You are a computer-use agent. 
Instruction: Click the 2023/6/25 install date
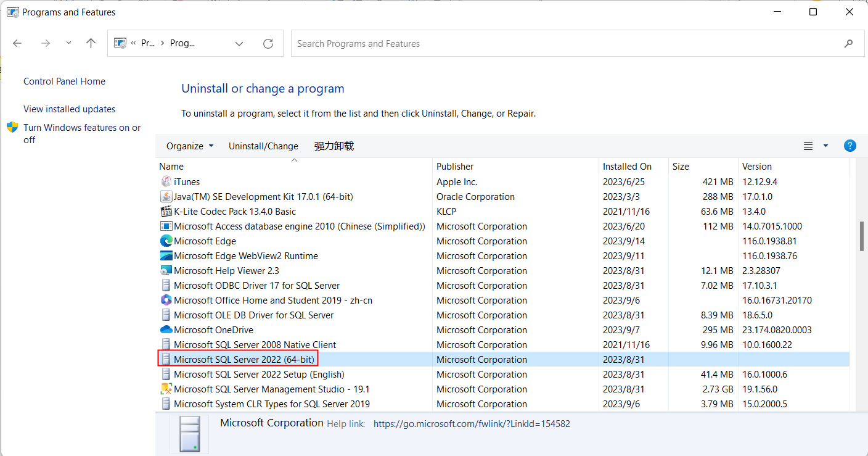[x=624, y=182]
